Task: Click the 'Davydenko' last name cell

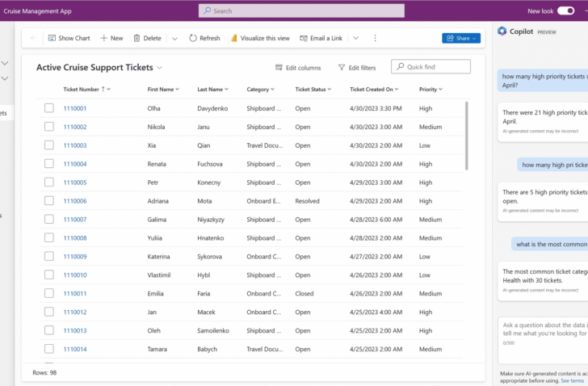Action: (212, 108)
